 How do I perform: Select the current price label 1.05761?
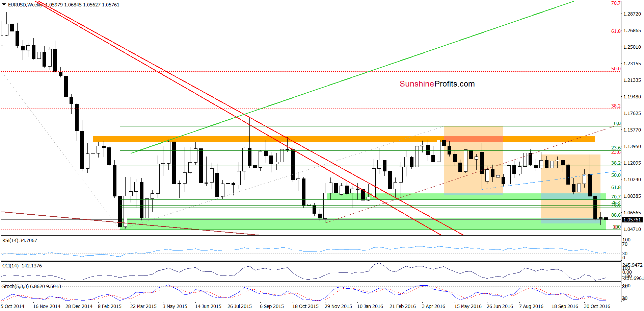pyautogui.click(x=632, y=220)
